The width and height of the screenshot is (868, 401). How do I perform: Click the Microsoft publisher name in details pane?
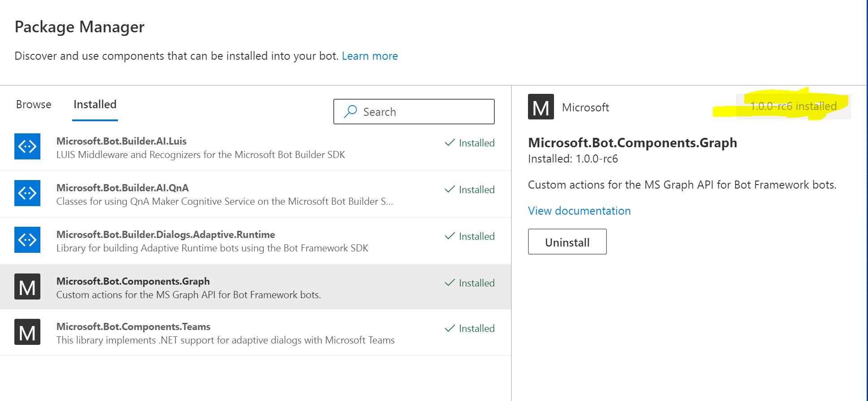[585, 107]
